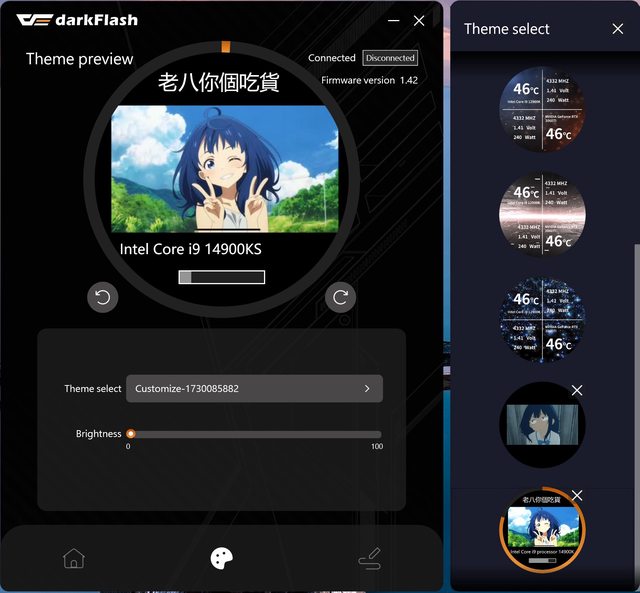The image size is (640, 593).
Task: Pick the dark anime girl custom theme
Action: pos(541,424)
